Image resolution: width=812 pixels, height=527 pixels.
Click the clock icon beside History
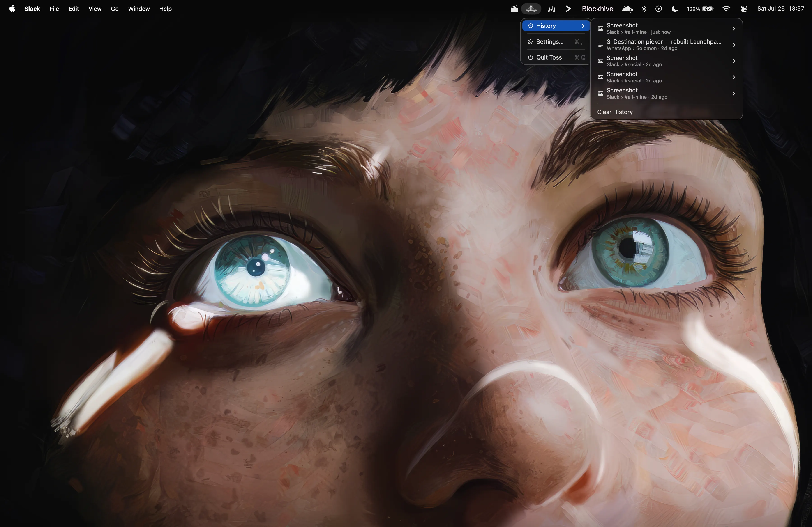[530, 26]
